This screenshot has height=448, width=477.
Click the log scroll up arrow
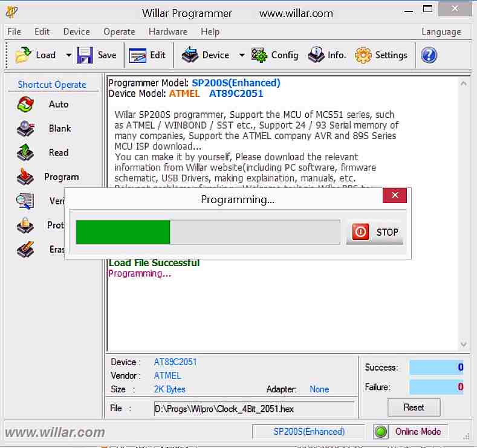[x=464, y=83]
